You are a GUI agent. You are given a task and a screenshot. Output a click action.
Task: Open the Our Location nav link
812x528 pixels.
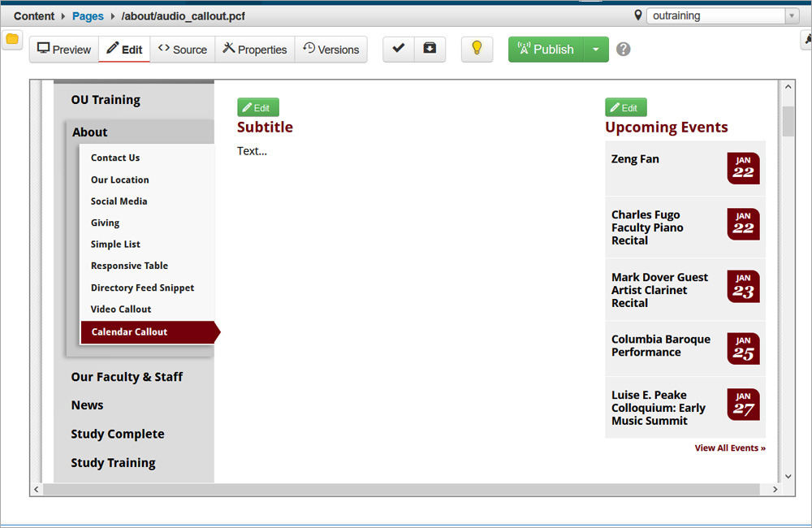[x=119, y=180]
